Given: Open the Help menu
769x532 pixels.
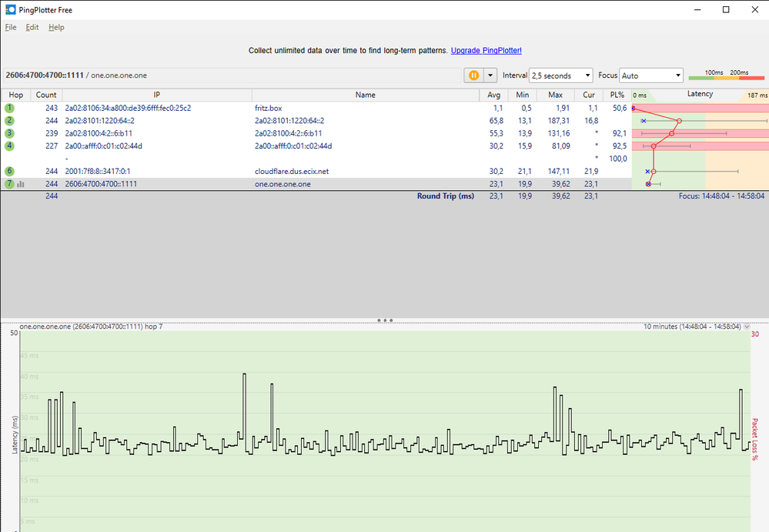Looking at the screenshot, I should pyautogui.click(x=56, y=28).
